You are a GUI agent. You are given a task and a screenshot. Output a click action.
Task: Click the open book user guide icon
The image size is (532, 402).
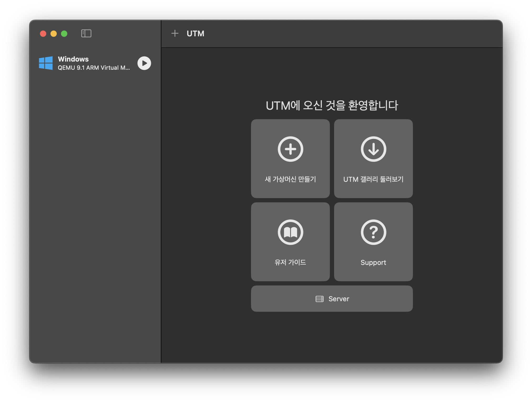coord(290,232)
